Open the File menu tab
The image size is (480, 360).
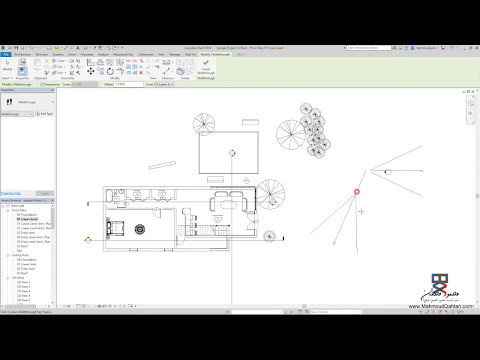click(6, 54)
